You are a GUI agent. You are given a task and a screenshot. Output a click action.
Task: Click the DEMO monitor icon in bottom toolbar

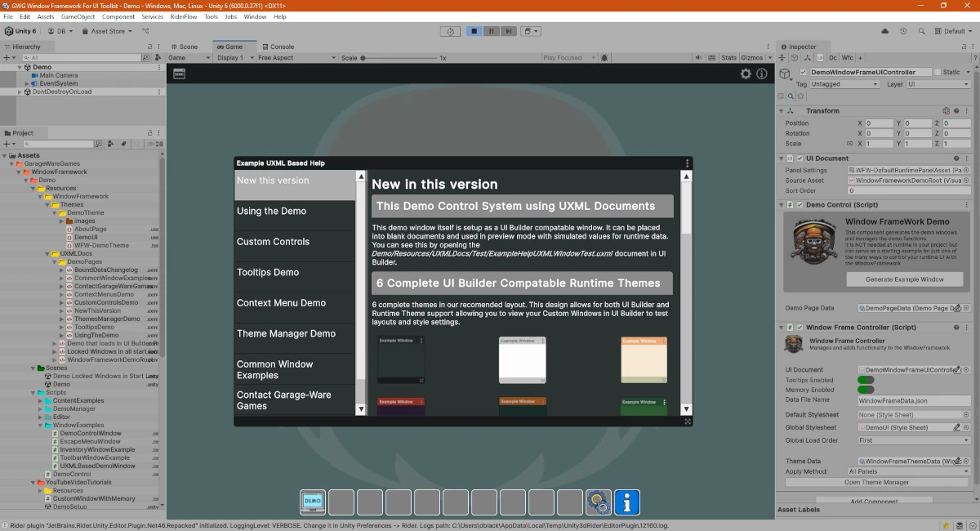(x=313, y=502)
